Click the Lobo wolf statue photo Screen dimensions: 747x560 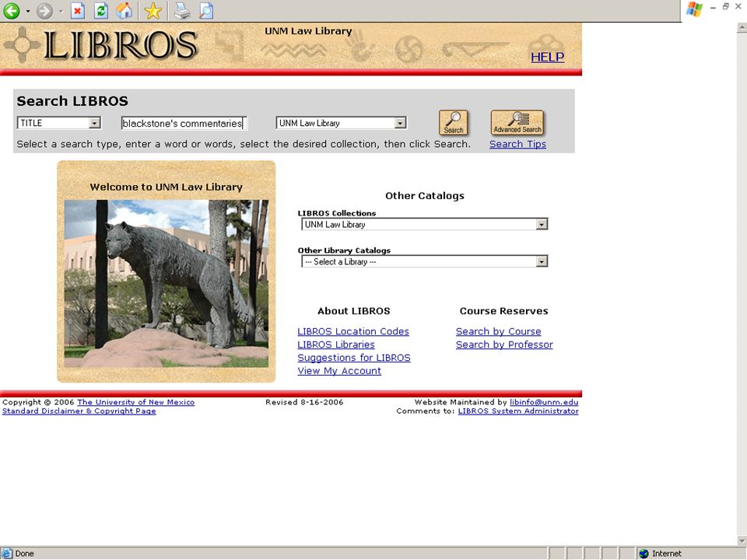pos(167,284)
